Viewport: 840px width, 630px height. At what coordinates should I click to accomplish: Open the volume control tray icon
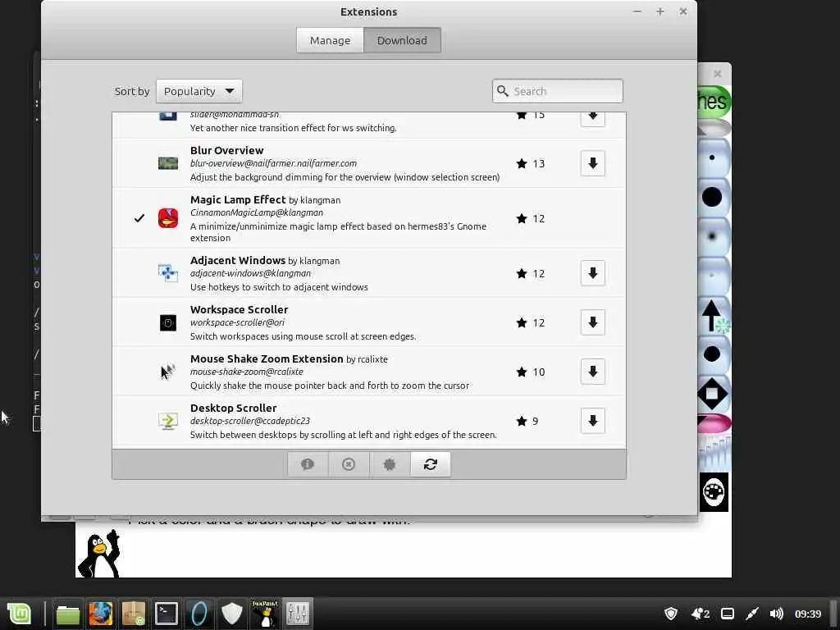776,614
